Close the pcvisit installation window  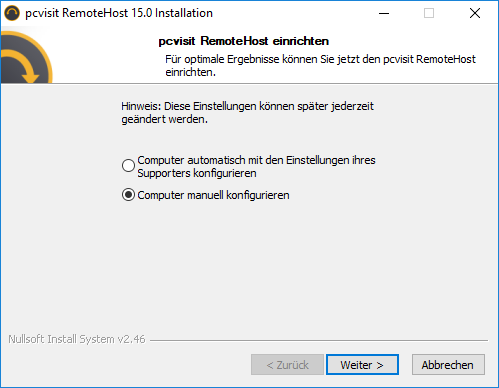(x=475, y=13)
